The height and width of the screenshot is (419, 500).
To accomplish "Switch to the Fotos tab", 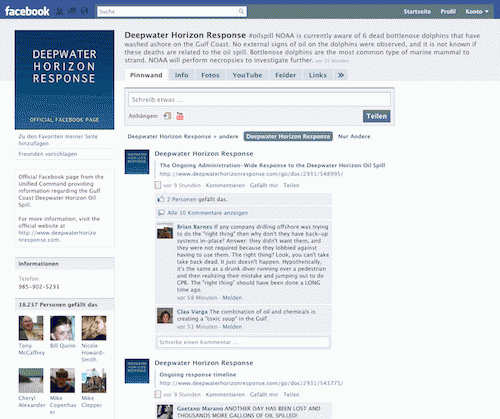I will pyautogui.click(x=210, y=75).
